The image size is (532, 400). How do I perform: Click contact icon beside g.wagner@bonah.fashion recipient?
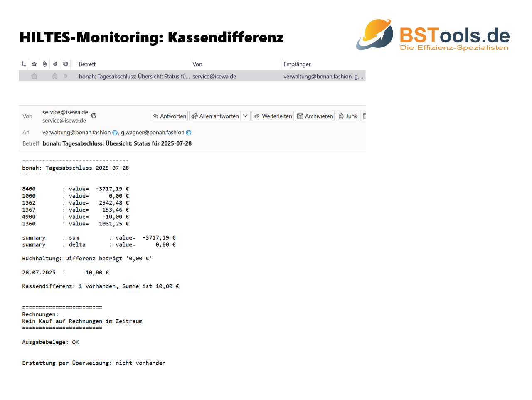pos(189,133)
